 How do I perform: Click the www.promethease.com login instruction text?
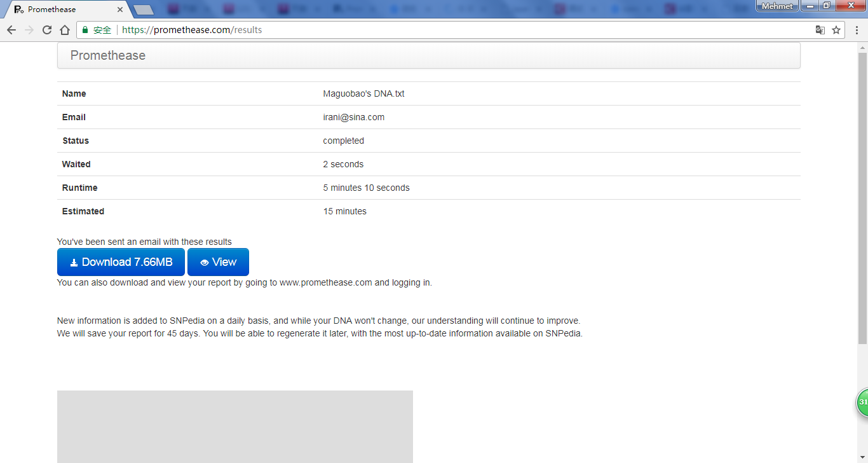pos(245,282)
